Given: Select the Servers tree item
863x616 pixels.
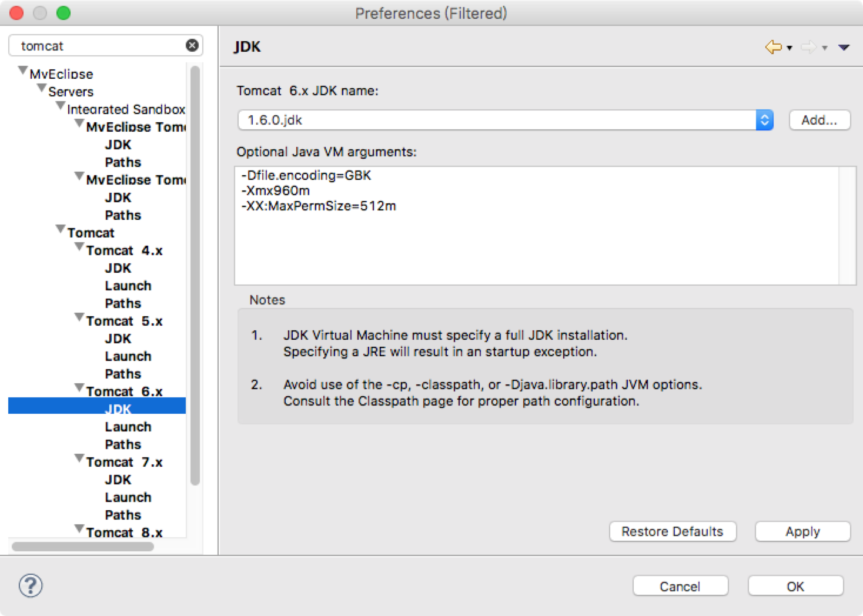Looking at the screenshot, I should point(71,92).
